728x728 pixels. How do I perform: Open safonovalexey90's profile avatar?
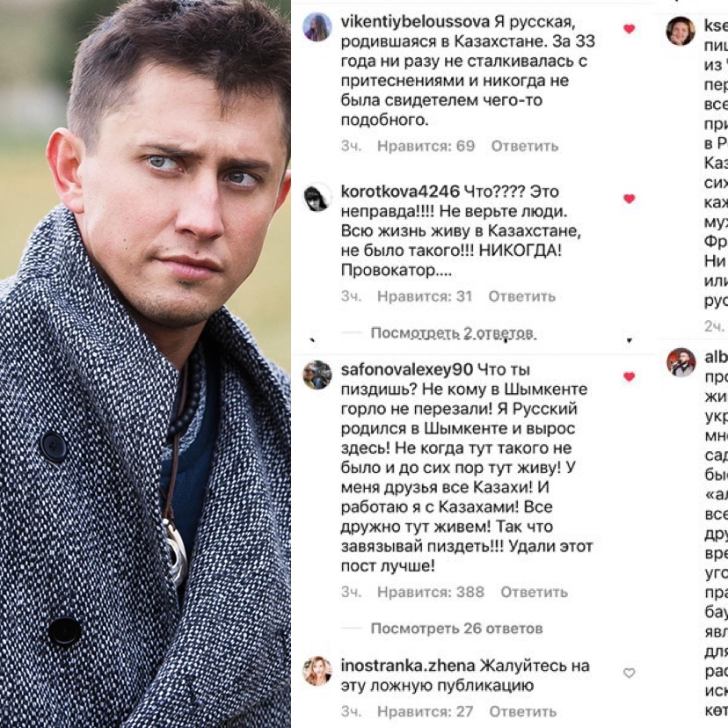[x=317, y=375]
